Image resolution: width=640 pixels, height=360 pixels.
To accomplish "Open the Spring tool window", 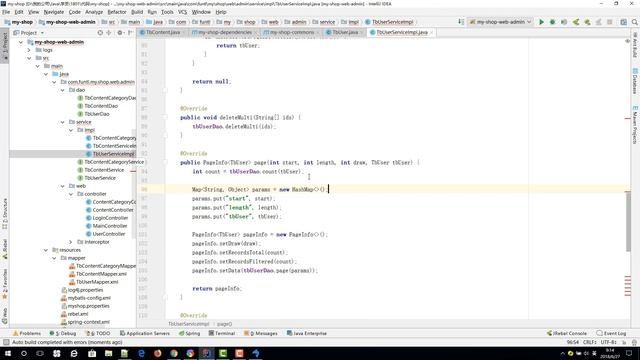I will 189,333.
